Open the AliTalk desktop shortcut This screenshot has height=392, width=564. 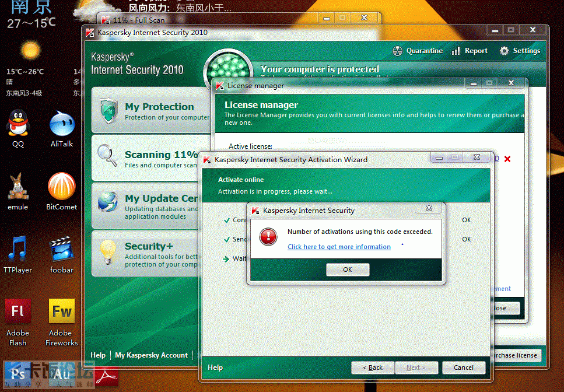tap(62, 128)
